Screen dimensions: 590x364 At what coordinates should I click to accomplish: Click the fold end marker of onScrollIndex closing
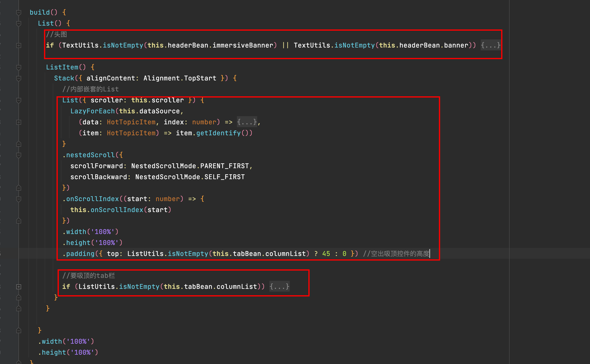(x=18, y=221)
